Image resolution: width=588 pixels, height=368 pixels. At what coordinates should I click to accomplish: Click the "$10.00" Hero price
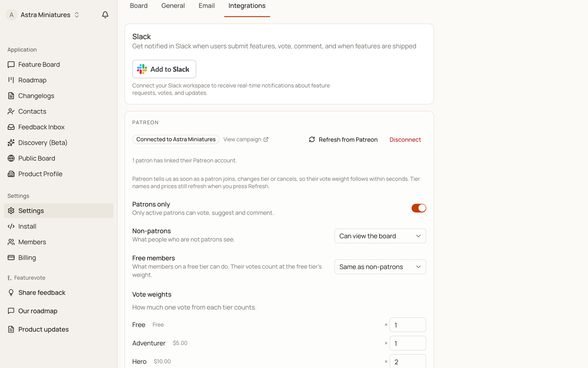point(162,361)
